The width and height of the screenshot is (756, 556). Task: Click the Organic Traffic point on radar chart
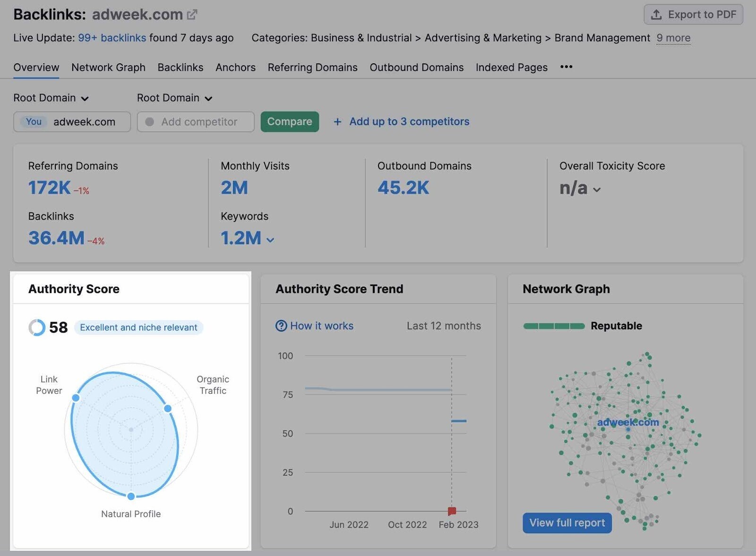(168, 408)
